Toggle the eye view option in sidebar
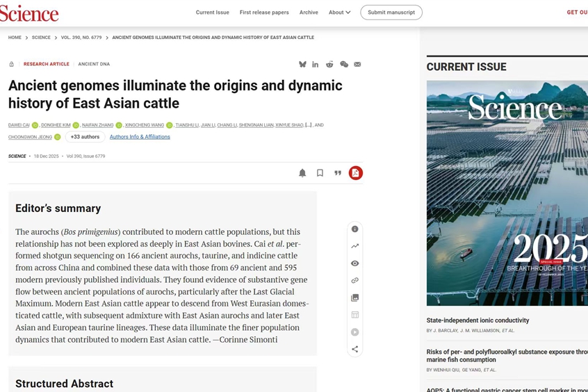 click(x=354, y=263)
